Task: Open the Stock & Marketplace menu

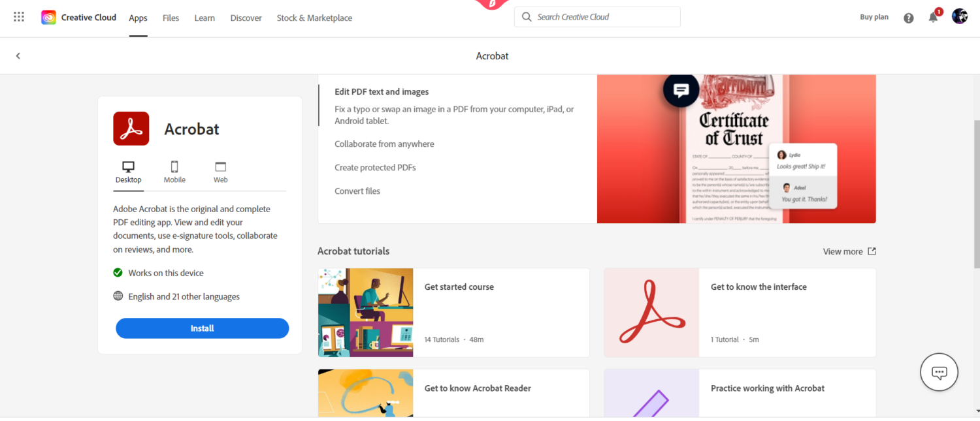Action: (x=314, y=18)
